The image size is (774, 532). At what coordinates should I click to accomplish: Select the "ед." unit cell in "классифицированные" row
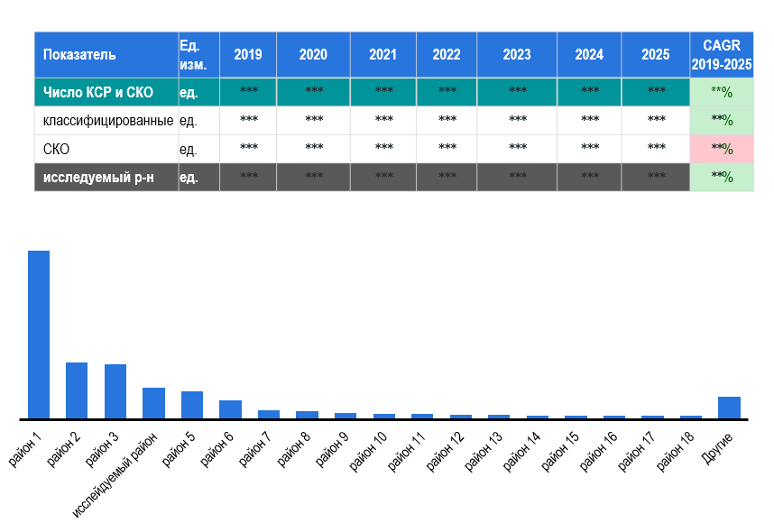[x=199, y=121]
